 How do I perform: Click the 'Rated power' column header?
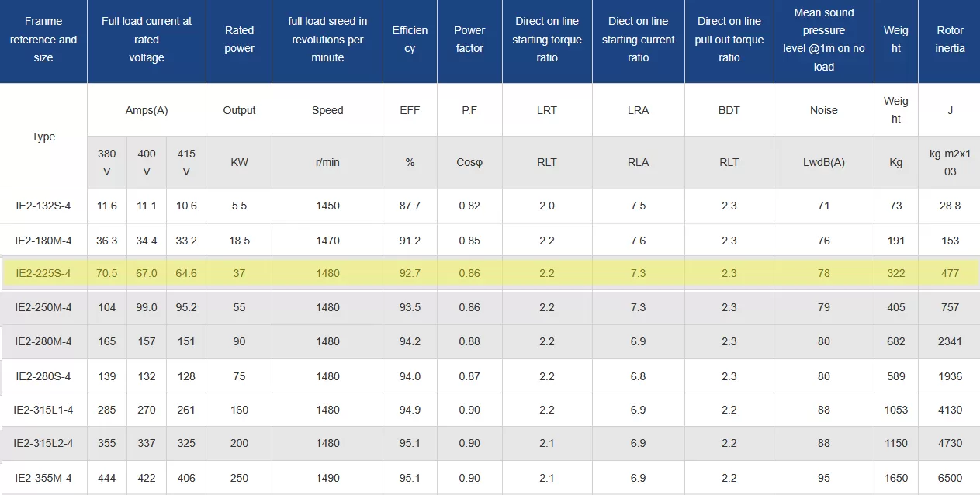pyautogui.click(x=239, y=40)
